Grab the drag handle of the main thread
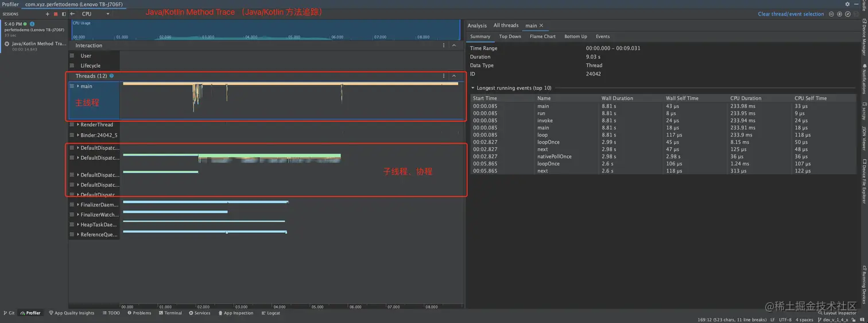 [72, 86]
